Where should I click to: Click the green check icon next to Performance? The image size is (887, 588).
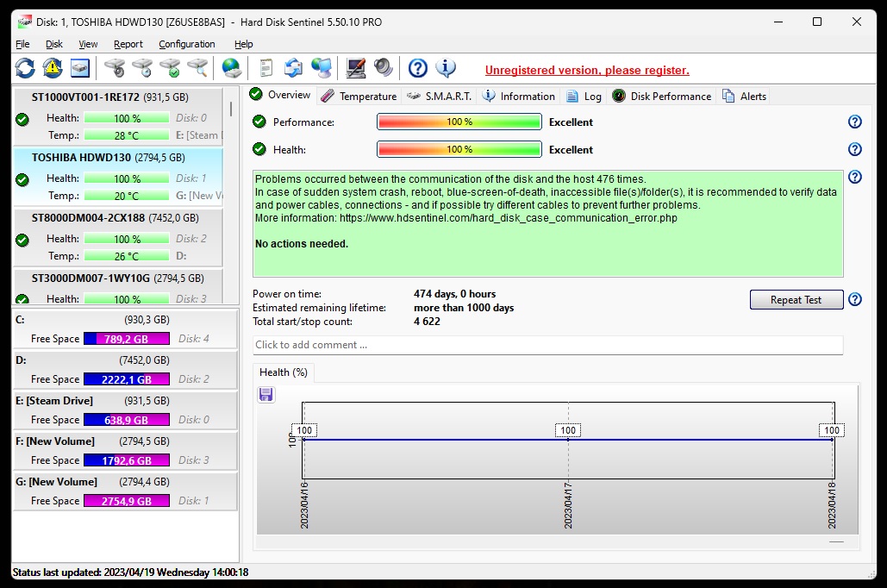[259, 121]
